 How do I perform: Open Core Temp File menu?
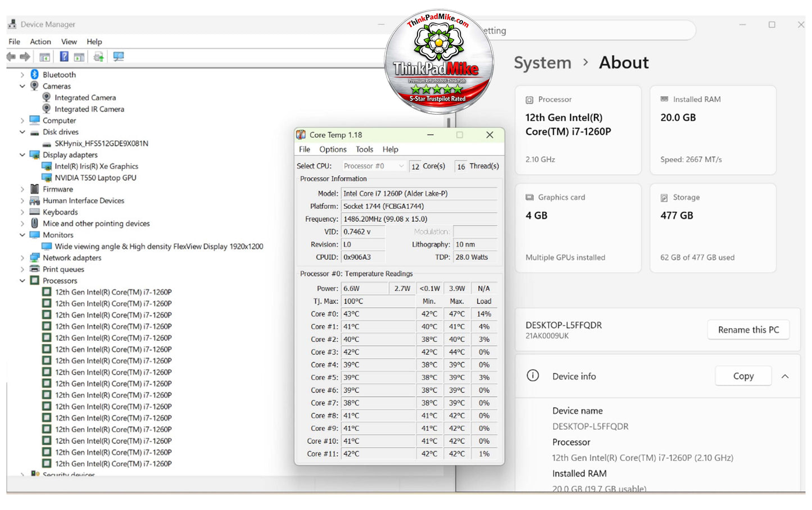[x=305, y=149]
